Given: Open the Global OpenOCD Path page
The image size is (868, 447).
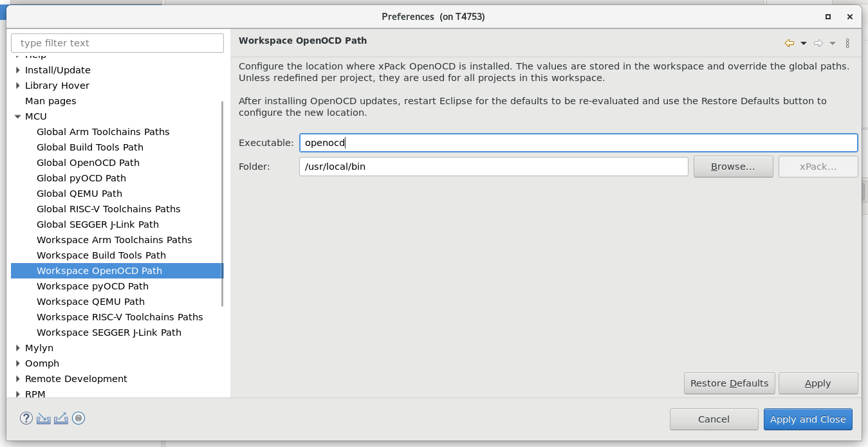Looking at the screenshot, I should click(x=88, y=163).
